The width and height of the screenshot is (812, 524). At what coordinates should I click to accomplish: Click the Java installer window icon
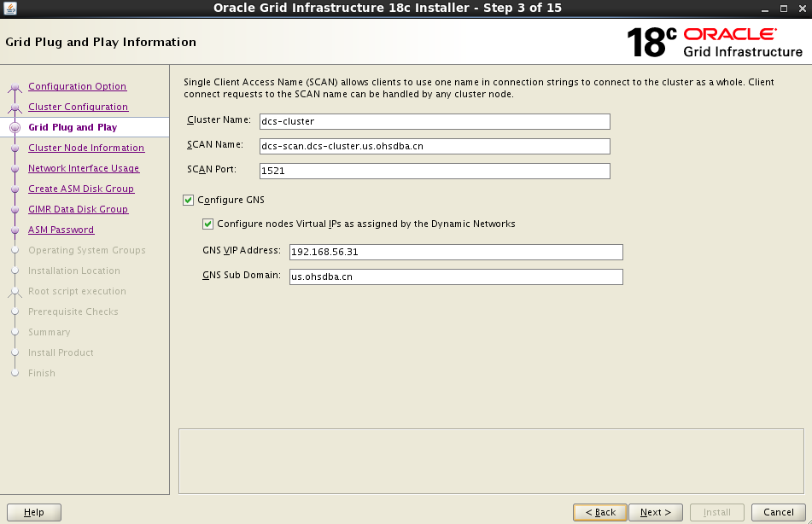(10, 8)
